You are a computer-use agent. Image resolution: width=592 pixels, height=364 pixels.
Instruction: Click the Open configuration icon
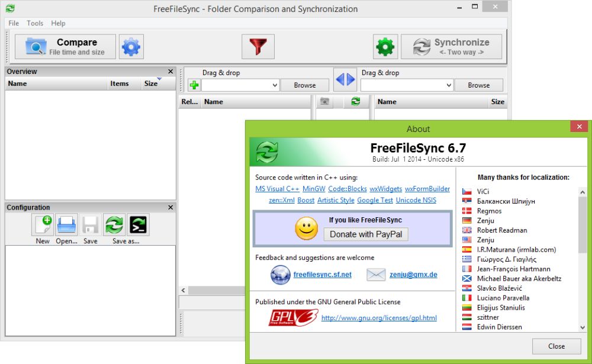pos(67,225)
